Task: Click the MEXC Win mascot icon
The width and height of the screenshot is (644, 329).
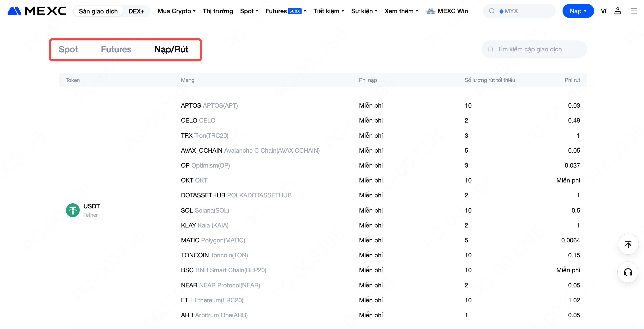Action: point(430,11)
